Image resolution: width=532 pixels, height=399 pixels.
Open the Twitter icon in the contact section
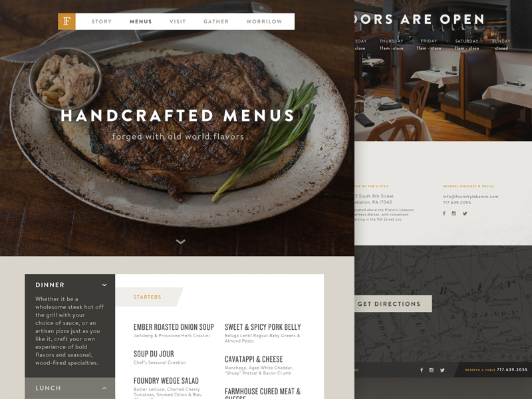465,213
